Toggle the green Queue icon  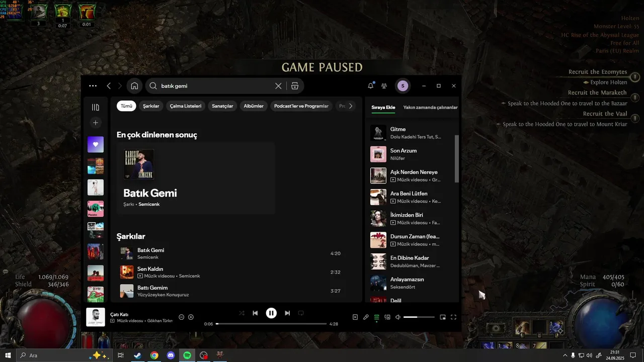tap(376, 317)
